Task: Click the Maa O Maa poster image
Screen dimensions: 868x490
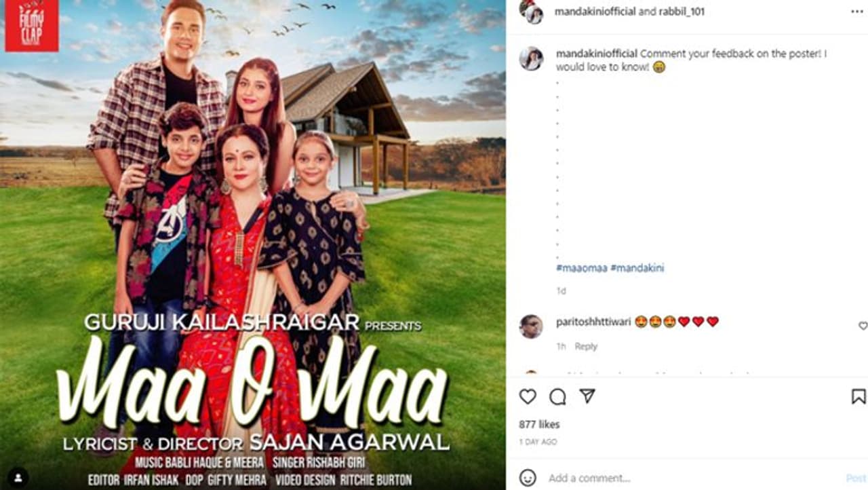Action: (253, 245)
